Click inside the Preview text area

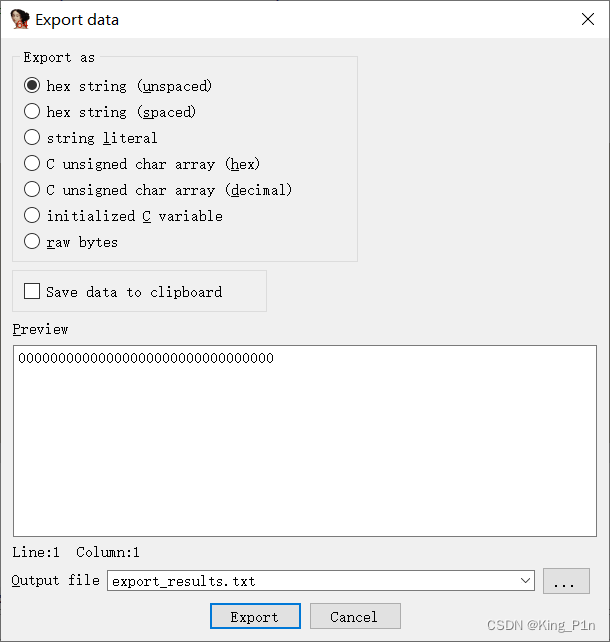tap(304, 450)
